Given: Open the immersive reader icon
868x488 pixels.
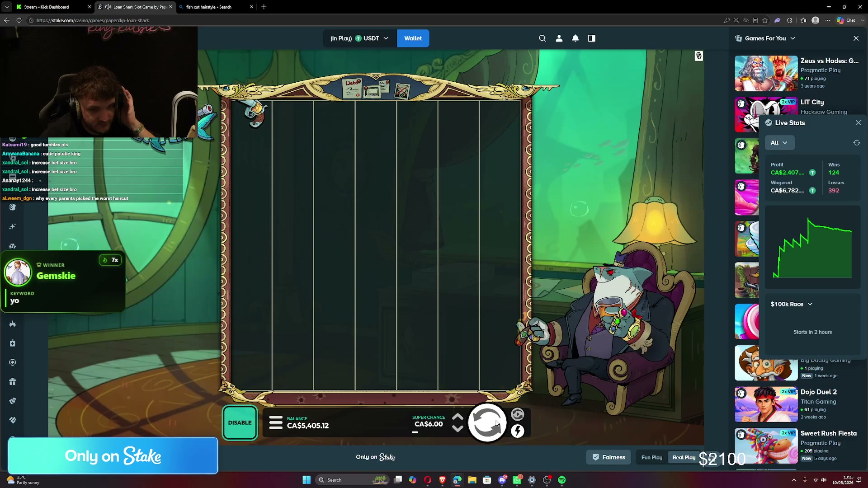Looking at the screenshot, I should (x=755, y=20).
